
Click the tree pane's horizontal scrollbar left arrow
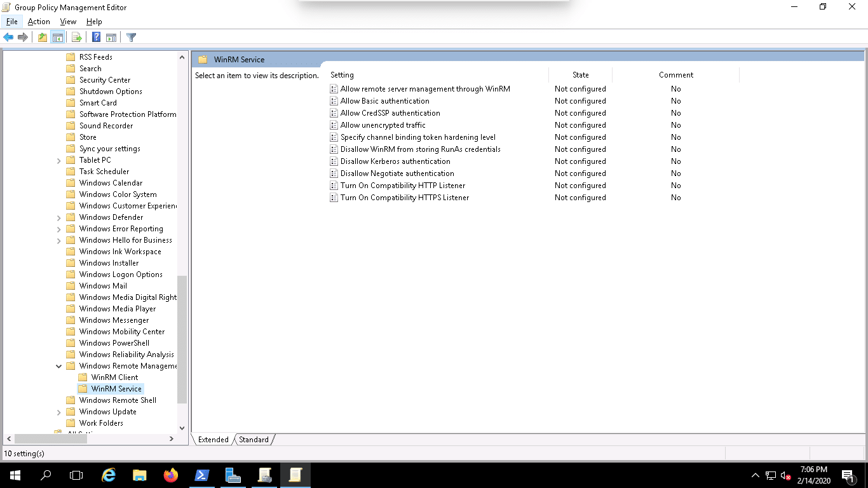(8, 439)
